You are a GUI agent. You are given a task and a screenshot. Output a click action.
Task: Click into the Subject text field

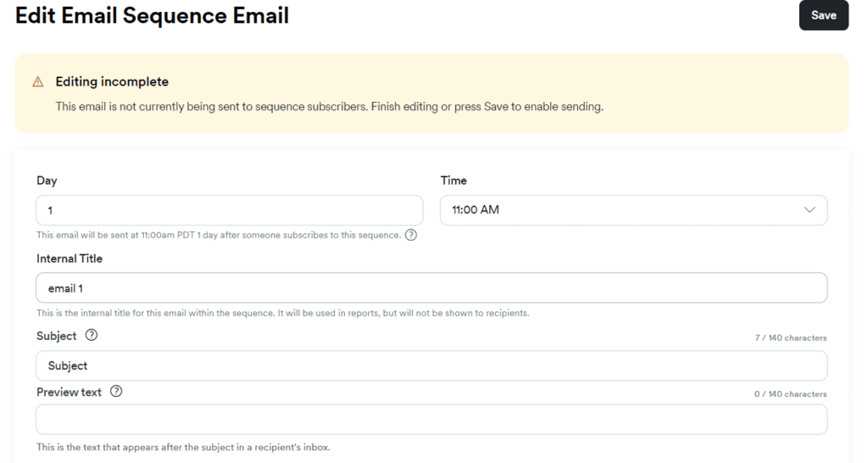coord(431,366)
